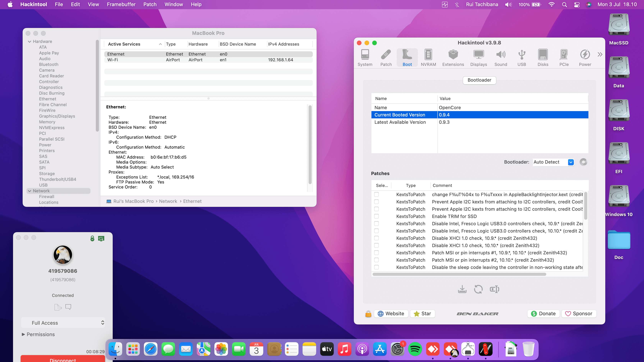Open the PCIe section in Hackintool
This screenshot has height=362, width=644.
(x=564, y=57)
